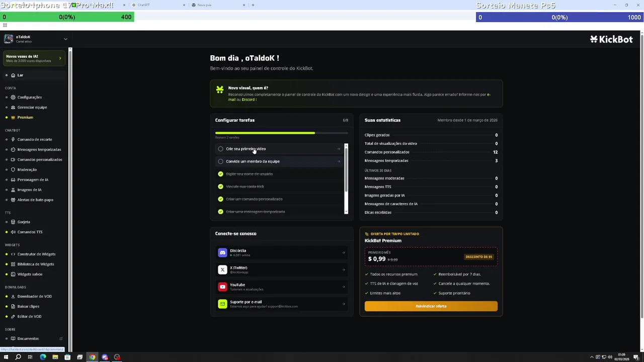Image resolution: width=644 pixels, height=362 pixels.
Task: Toggle the 'Crie seu primeiro vídeo' task circle
Action: coord(220,149)
